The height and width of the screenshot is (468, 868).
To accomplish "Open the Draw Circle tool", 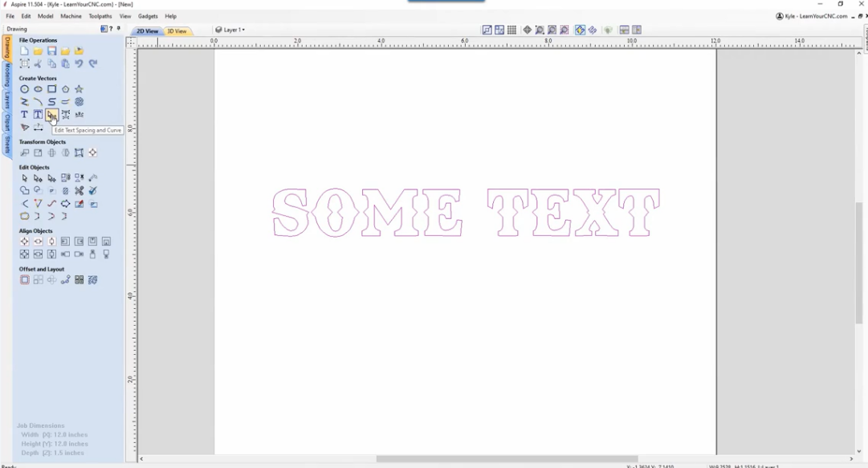I will pos(24,89).
